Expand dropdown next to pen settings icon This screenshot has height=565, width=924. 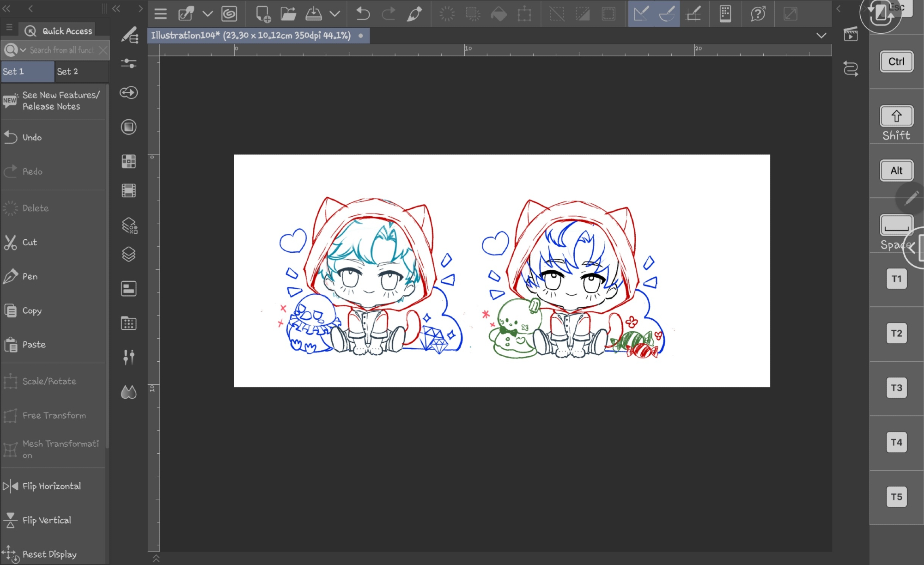[208, 14]
